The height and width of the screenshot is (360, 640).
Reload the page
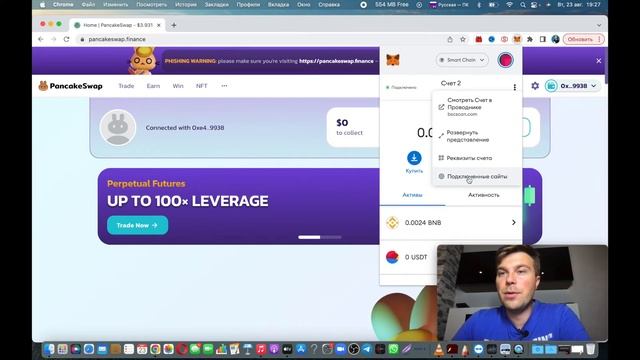coord(66,39)
